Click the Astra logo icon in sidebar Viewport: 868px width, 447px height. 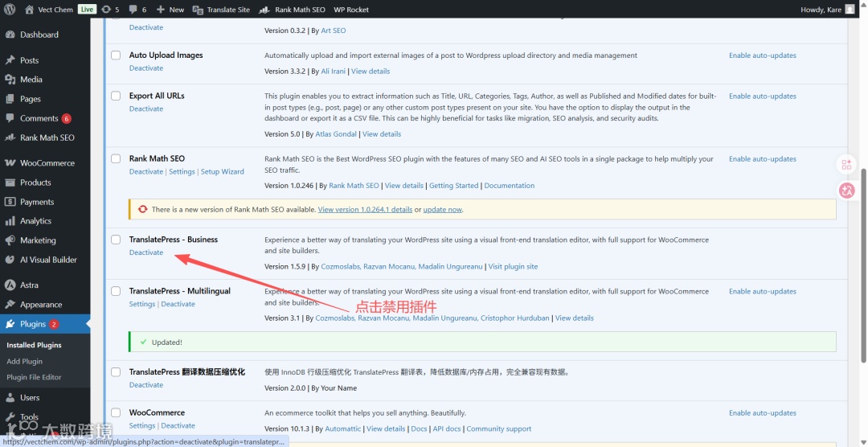10,285
